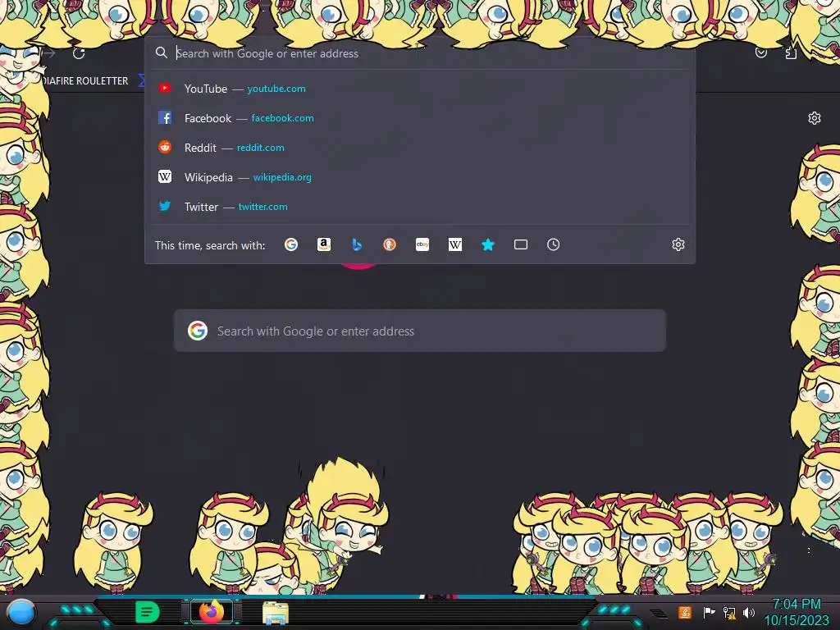Reload the page with the refresh icon
The width and height of the screenshot is (840, 630).
[x=79, y=53]
